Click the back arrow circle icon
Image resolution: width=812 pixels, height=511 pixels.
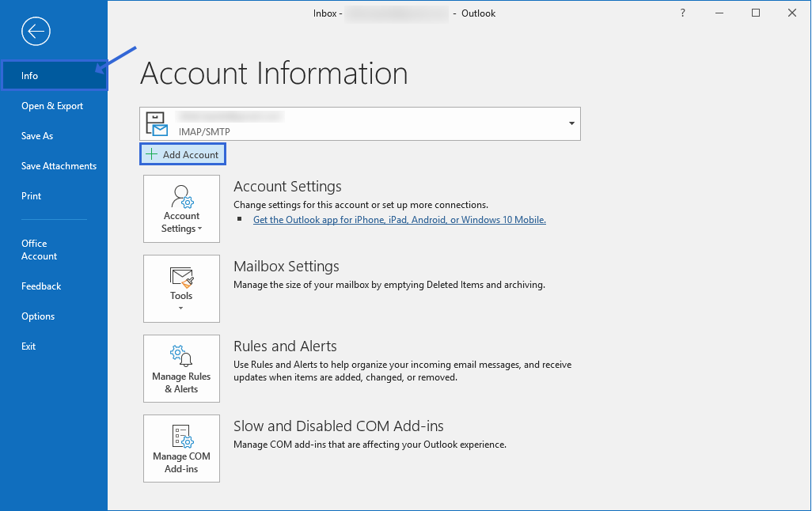click(x=36, y=32)
